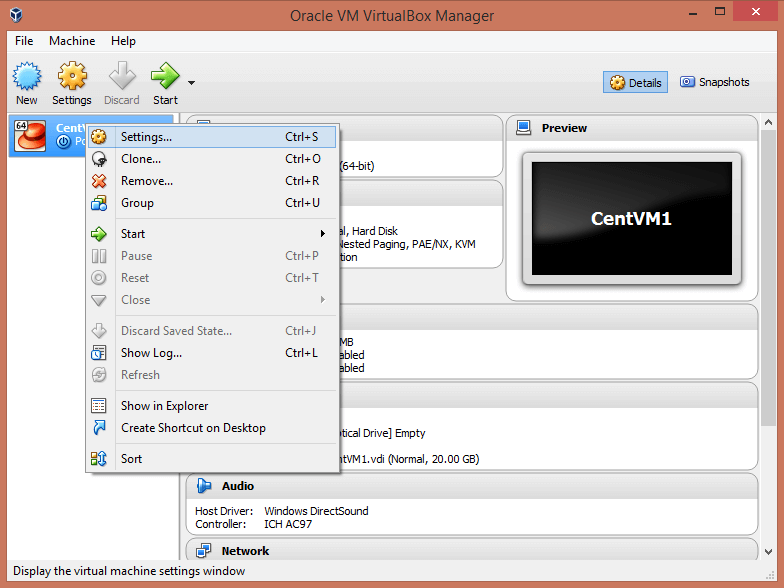Click the Show Log icon in menu

pyautogui.click(x=99, y=353)
